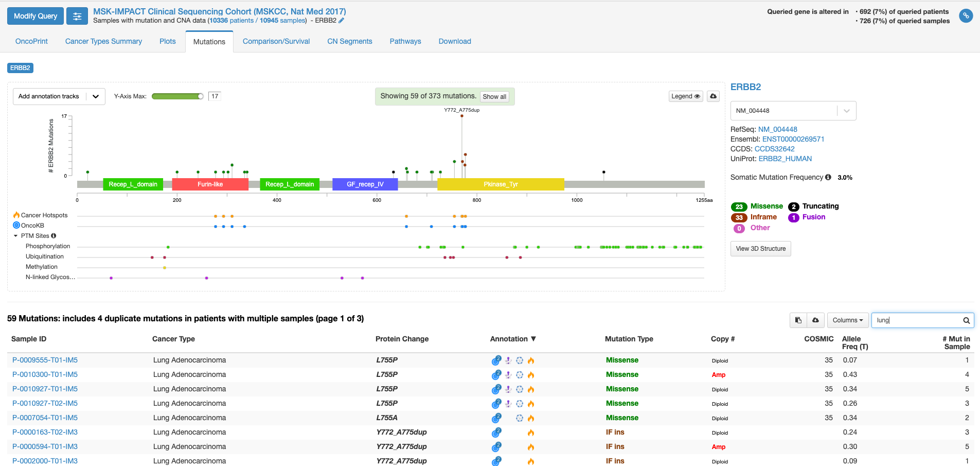Viewport: 980px width, 466px height.
Task: Click the pencil icon beside ERBB2 query
Action: coord(341,21)
